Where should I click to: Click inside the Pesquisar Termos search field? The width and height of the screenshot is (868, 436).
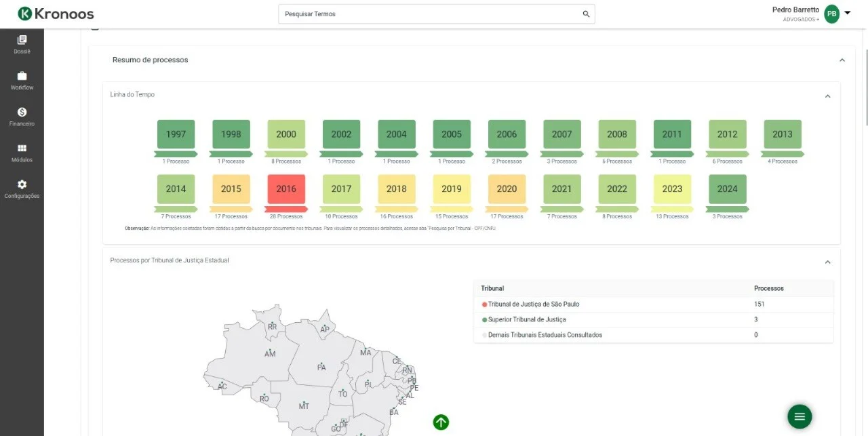click(x=407, y=13)
